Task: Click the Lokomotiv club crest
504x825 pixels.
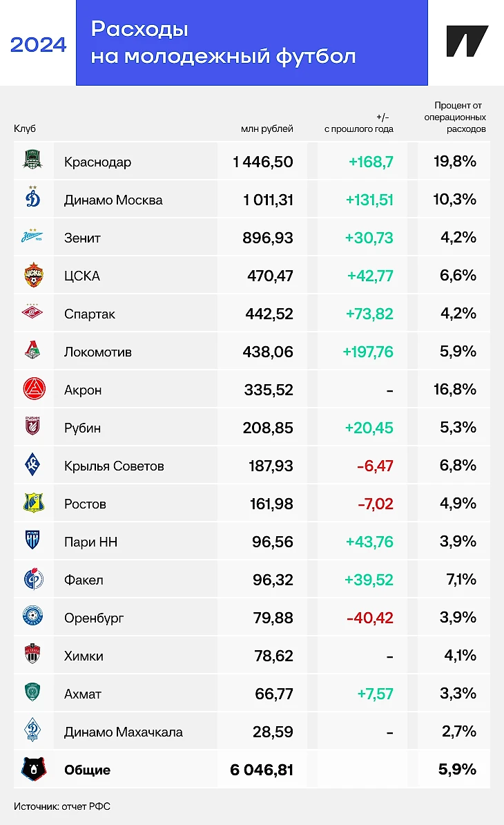Action: point(32,350)
